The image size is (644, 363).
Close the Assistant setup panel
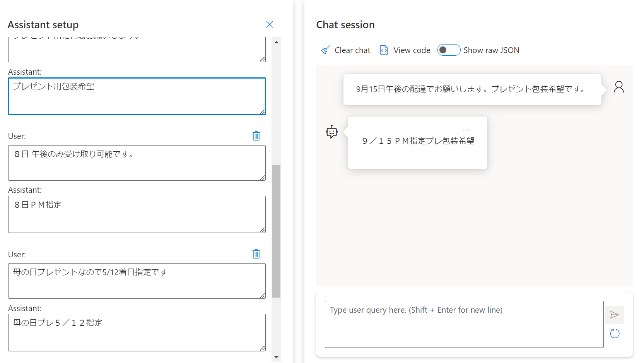point(270,24)
